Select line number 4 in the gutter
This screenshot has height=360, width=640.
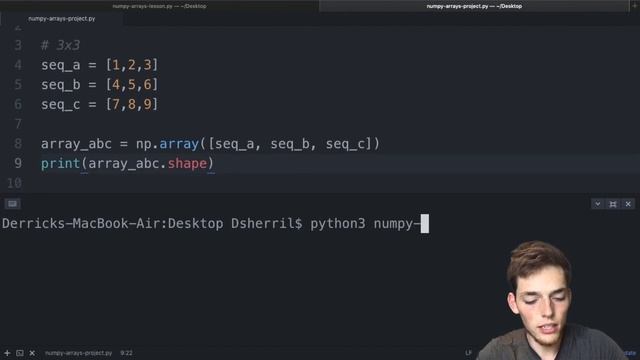coord(18,65)
